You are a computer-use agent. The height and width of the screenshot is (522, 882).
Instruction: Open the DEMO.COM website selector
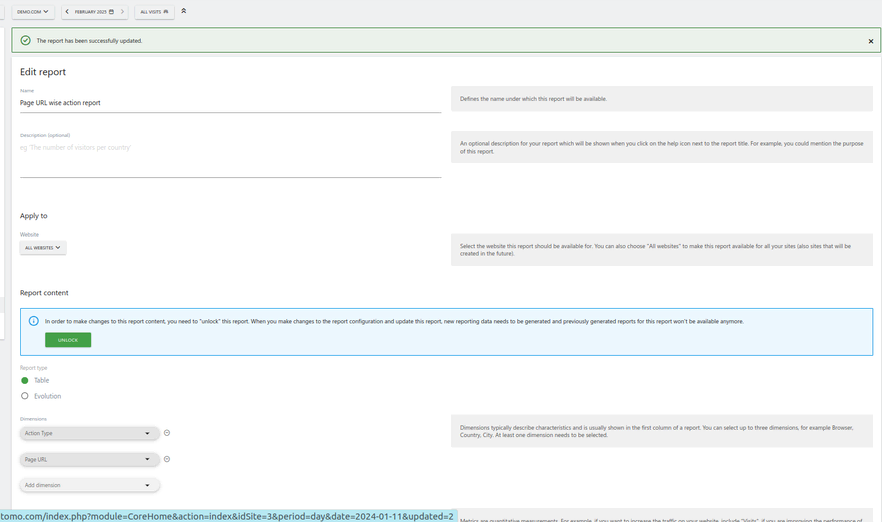pyautogui.click(x=33, y=12)
